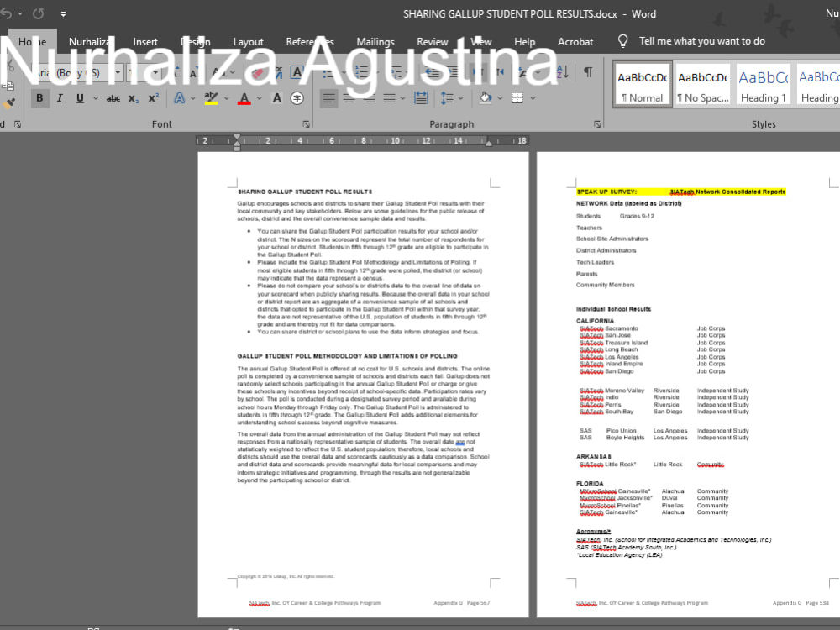Apply yellow text highlight color
The height and width of the screenshot is (630, 840).
click(x=212, y=98)
